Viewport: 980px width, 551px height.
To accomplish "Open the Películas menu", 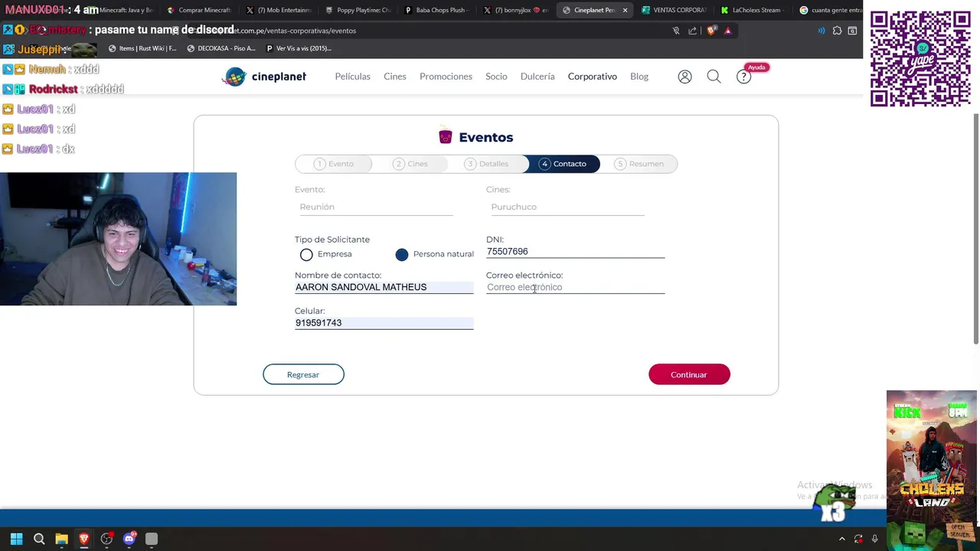I will 352,77.
